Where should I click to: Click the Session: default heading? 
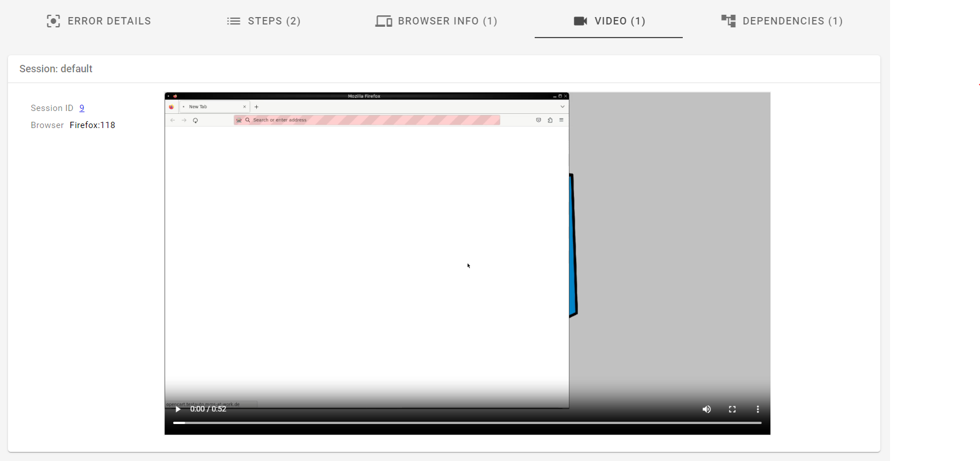tap(56, 69)
